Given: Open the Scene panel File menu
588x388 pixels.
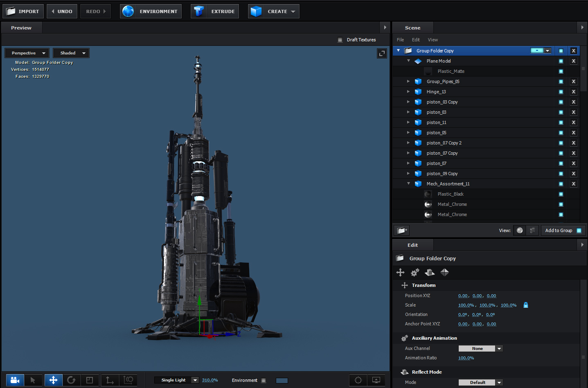Looking at the screenshot, I should [400, 40].
